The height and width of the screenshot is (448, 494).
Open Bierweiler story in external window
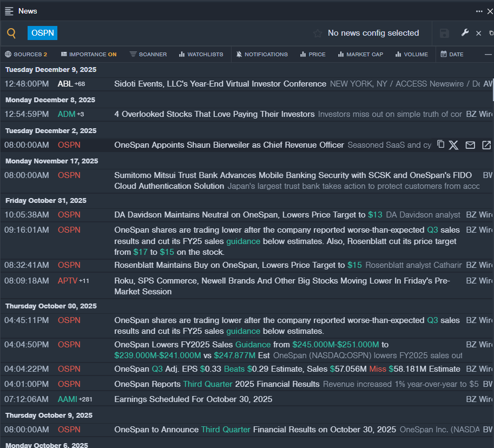(x=486, y=145)
